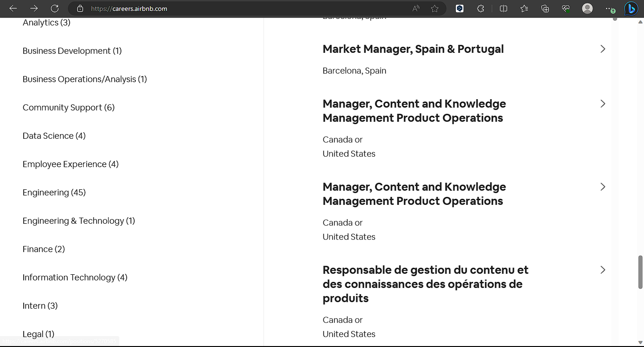Toggle Split screen view
Image resolution: width=644 pixels, height=347 pixels.
[x=504, y=8]
